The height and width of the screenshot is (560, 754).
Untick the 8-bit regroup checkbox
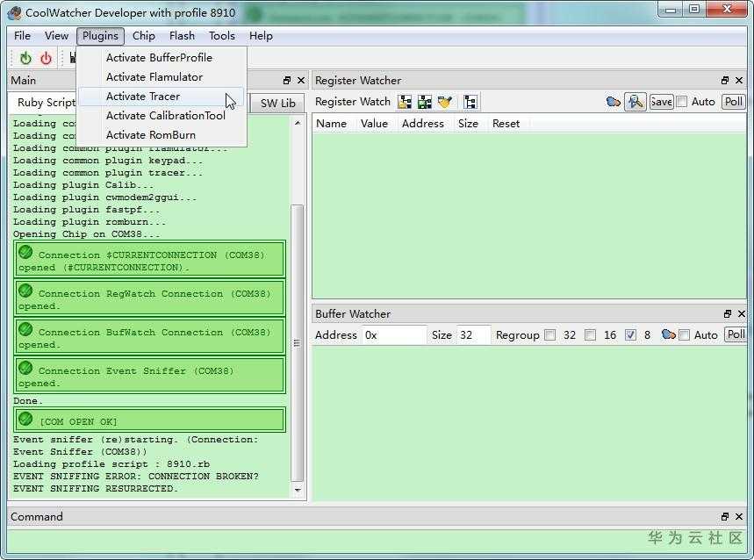point(630,335)
